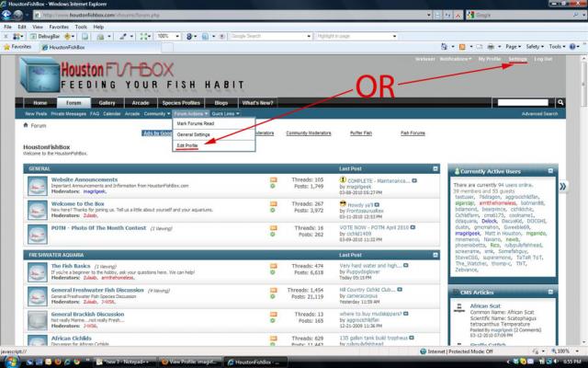This screenshot has height=368, width=588.
Task: Open the Private Messages link
Action: (x=69, y=113)
